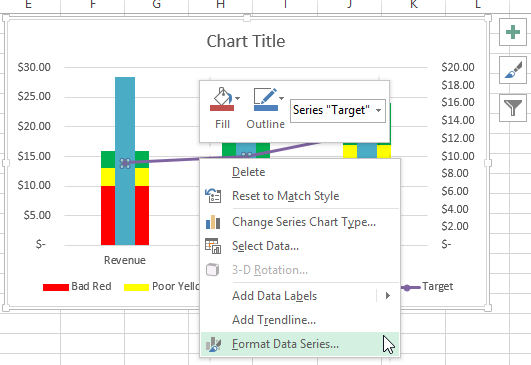Click the Chart Title text
This screenshot has width=531, height=365.
[x=246, y=41]
